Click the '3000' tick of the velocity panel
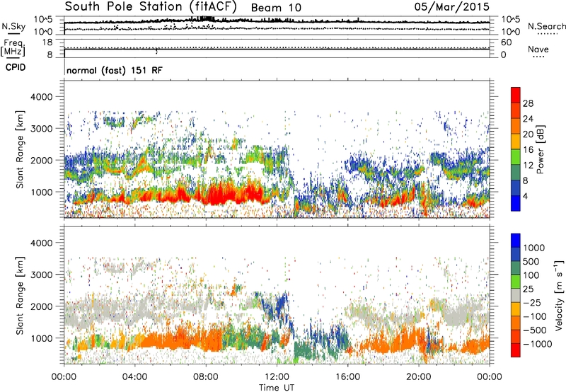566x392 pixels. coord(42,275)
